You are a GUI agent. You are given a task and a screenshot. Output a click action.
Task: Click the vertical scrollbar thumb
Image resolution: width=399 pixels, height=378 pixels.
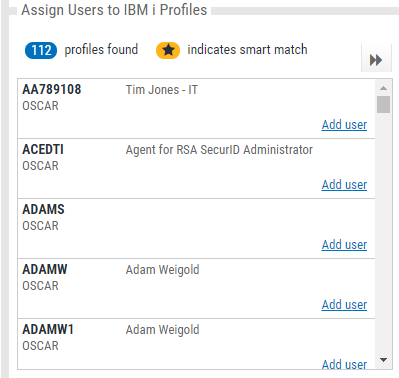coord(383,104)
